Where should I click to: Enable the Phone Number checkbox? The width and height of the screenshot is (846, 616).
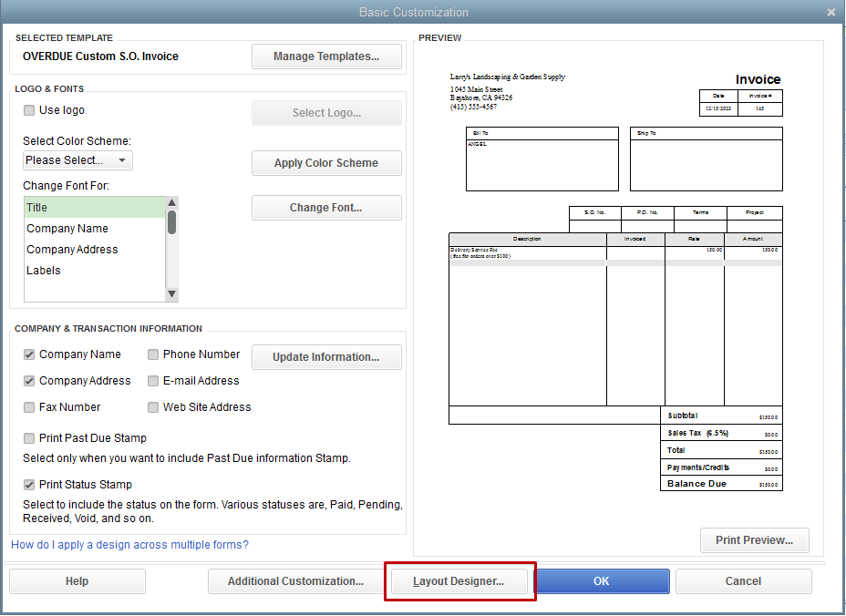pyautogui.click(x=153, y=354)
